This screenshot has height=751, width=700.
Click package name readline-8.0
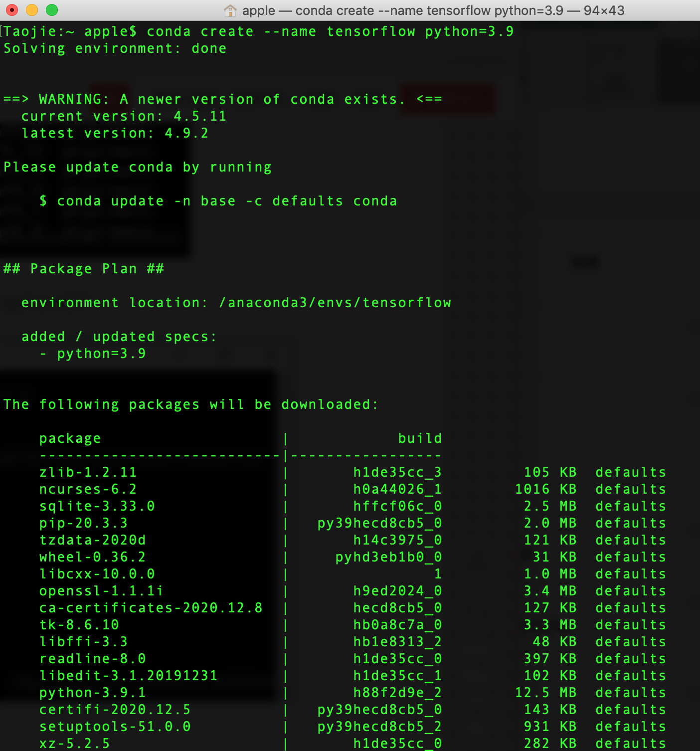tap(93, 659)
